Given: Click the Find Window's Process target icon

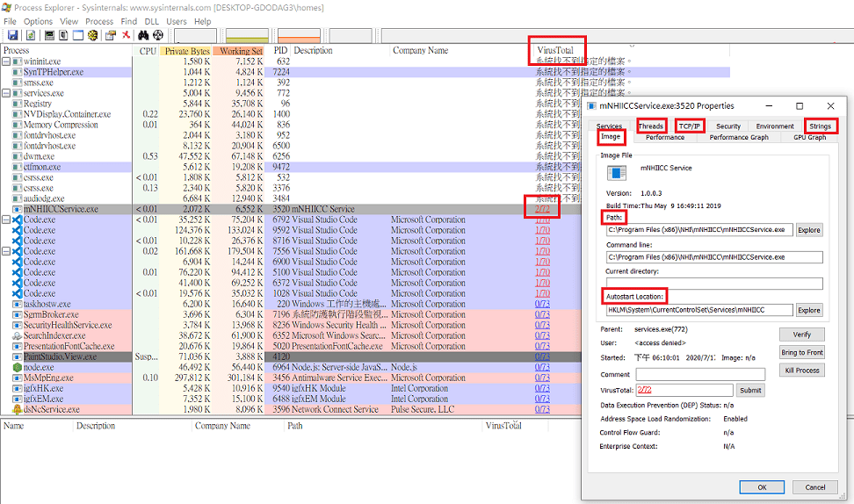Looking at the screenshot, I should 158,35.
